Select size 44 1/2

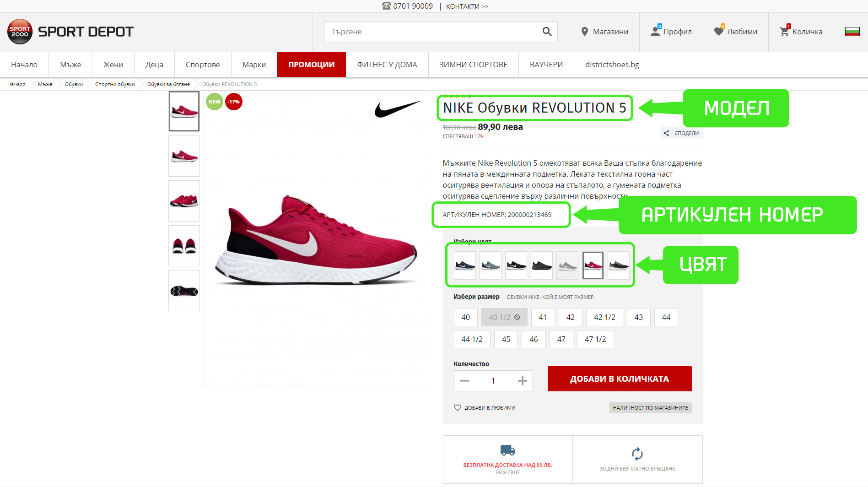coord(472,339)
